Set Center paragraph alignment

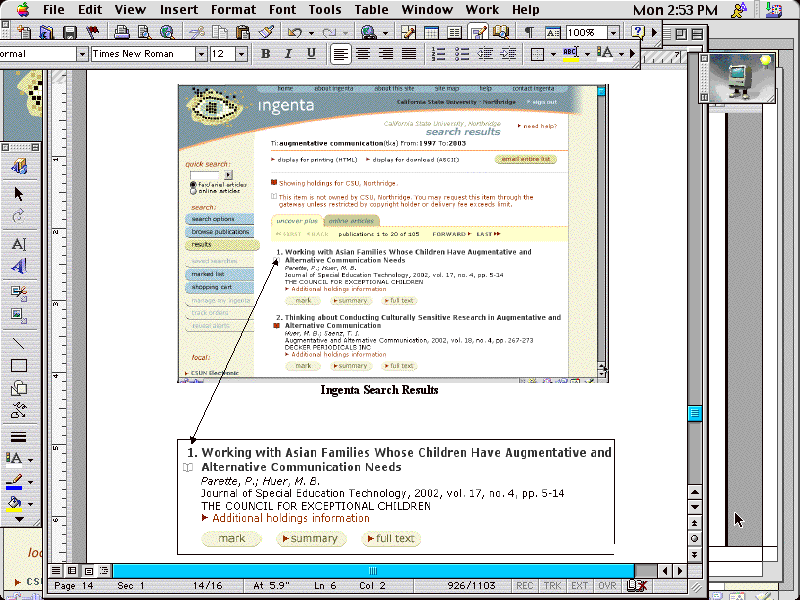tap(363, 54)
